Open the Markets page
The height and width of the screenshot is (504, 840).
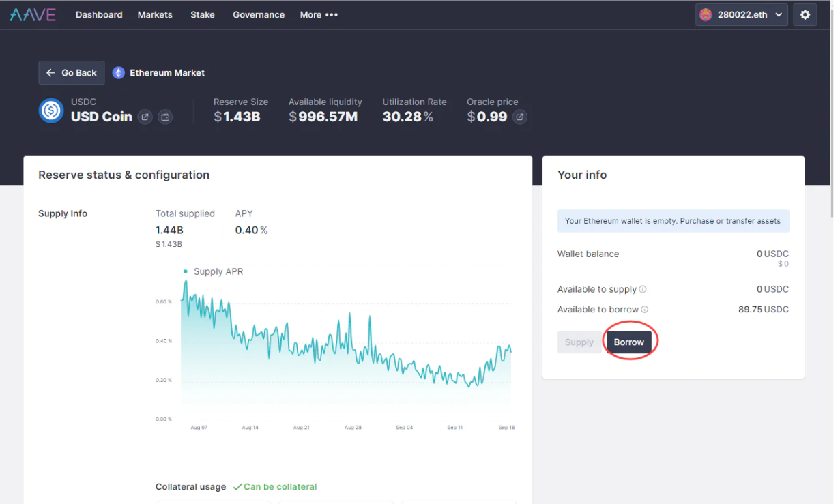tap(155, 14)
